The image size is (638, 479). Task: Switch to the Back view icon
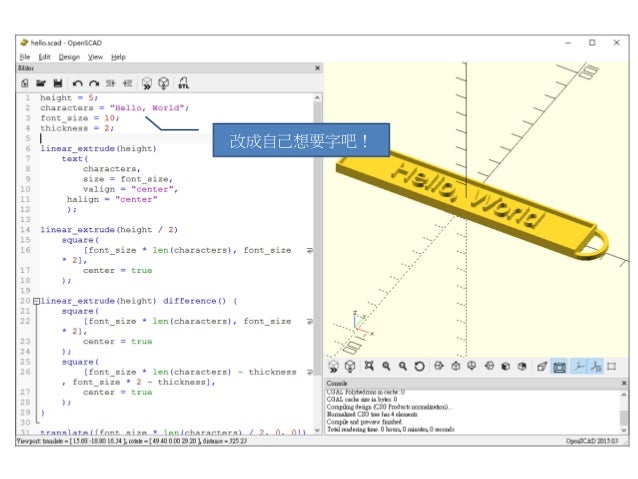(x=522, y=366)
